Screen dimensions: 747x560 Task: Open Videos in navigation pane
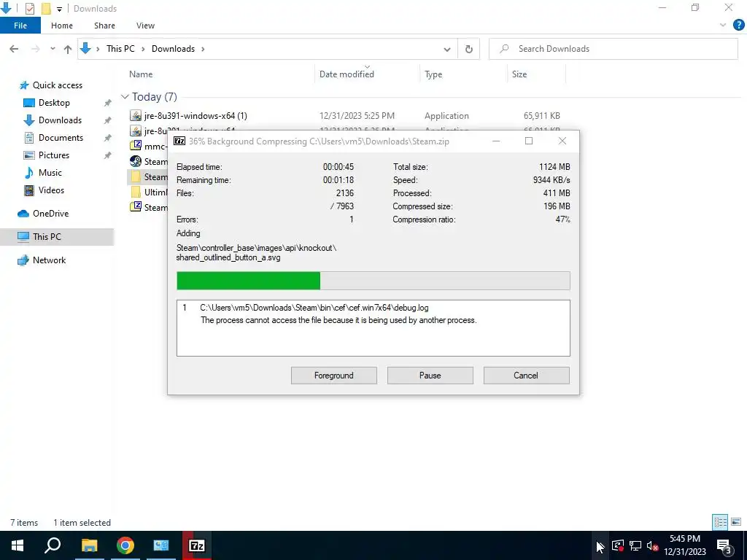tap(51, 190)
